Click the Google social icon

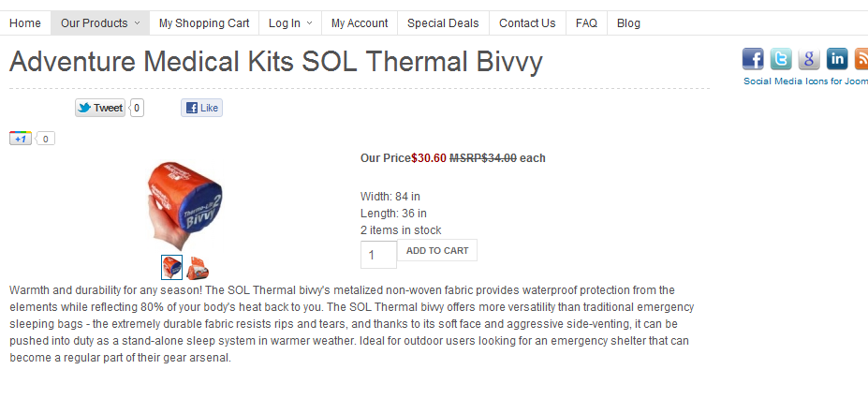[809, 59]
